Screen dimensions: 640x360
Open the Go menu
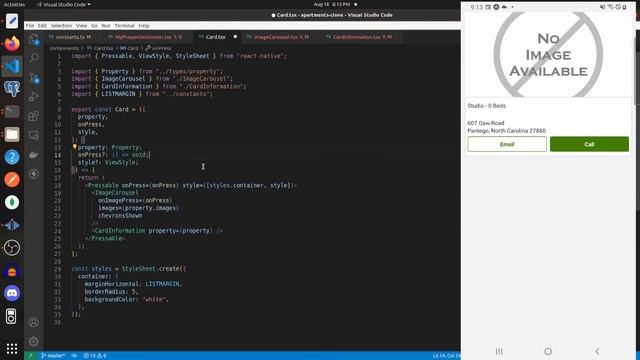[94, 25]
